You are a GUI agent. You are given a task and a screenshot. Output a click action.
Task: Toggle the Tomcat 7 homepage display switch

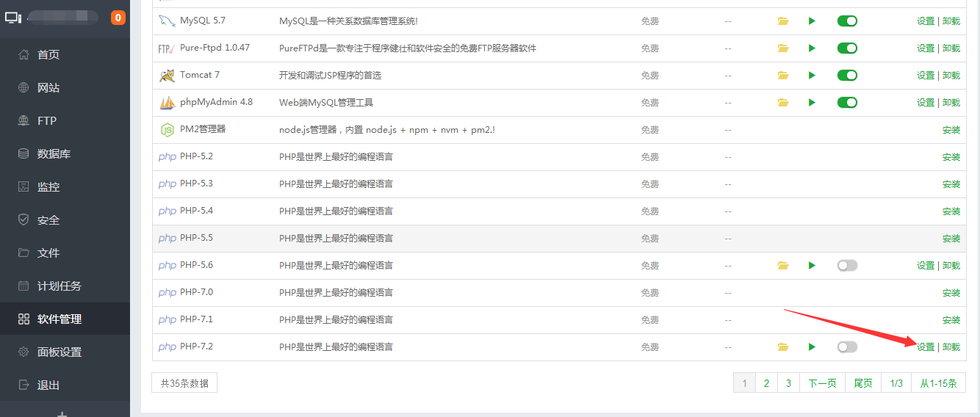tap(847, 76)
